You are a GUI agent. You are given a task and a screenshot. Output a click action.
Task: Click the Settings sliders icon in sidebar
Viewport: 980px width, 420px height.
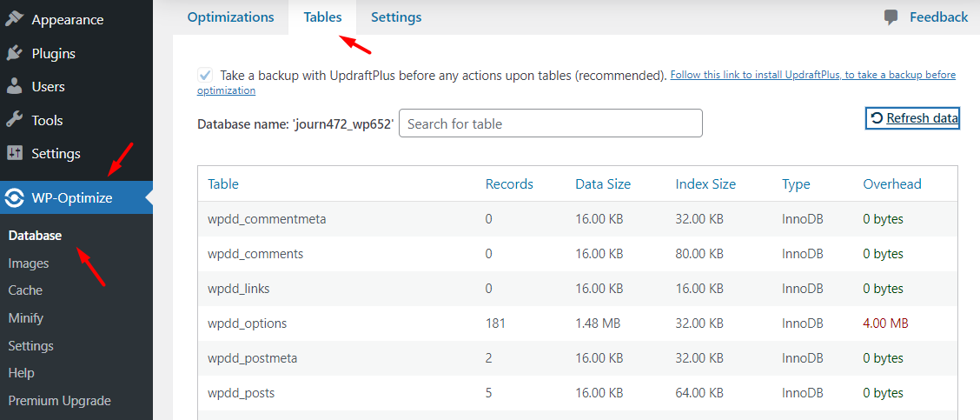click(x=14, y=153)
